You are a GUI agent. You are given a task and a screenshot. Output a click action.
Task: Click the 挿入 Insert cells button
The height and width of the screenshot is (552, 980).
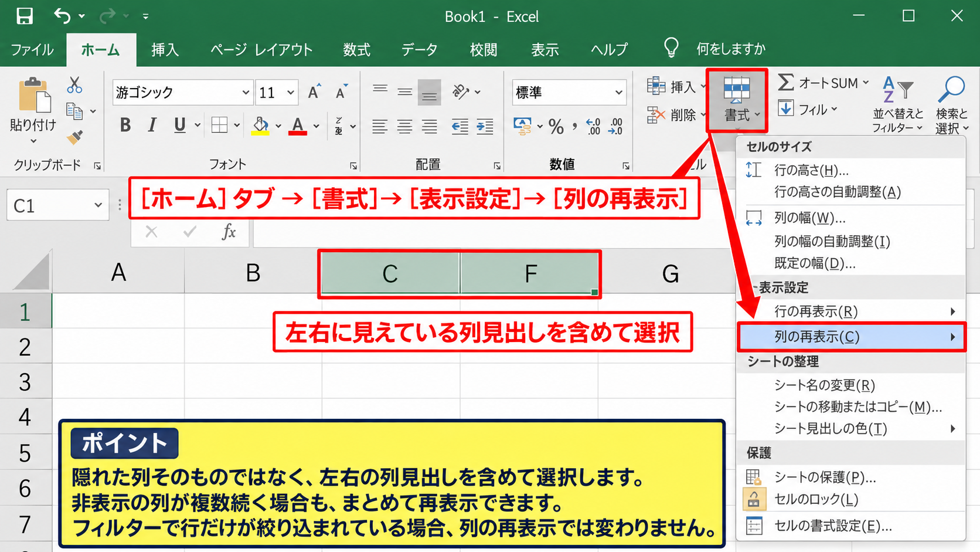click(x=676, y=87)
